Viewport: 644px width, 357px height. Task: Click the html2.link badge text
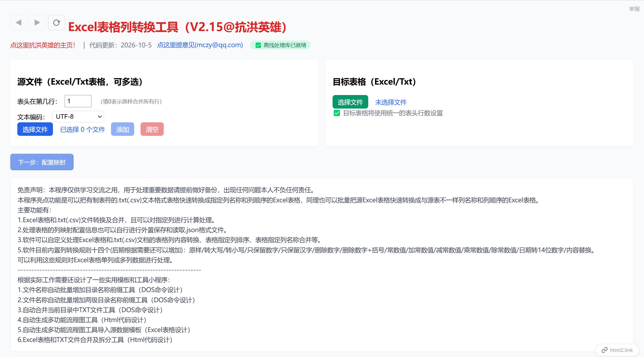[621, 350]
